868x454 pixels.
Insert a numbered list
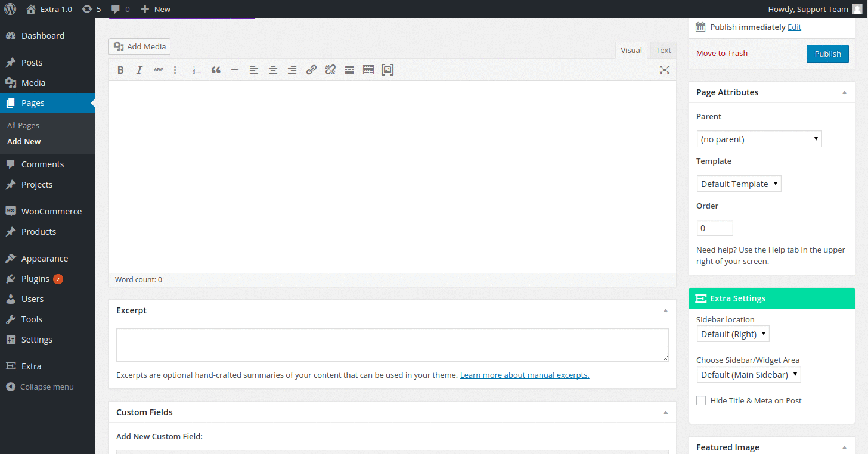[197, 70]
